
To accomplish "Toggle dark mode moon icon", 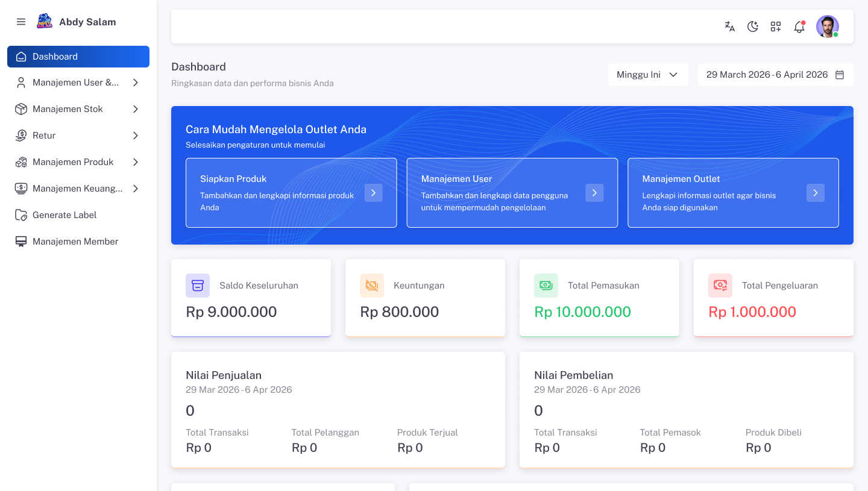I will click(x=753, y=27).
